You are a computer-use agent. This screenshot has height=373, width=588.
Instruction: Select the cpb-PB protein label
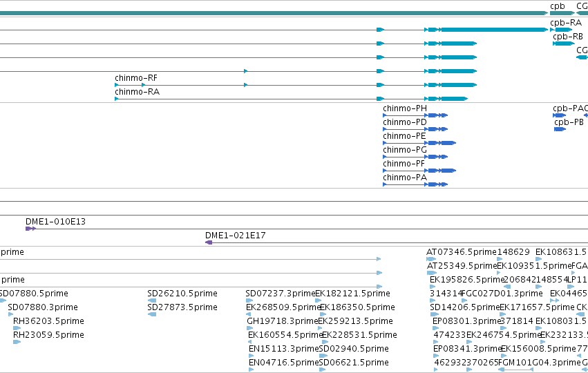(x=569, y=122)
